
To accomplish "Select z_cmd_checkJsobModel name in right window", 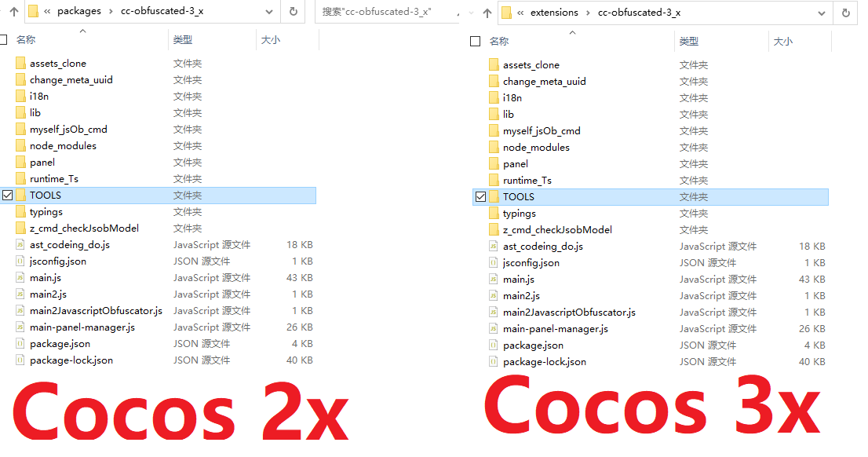I will point(557,229).
